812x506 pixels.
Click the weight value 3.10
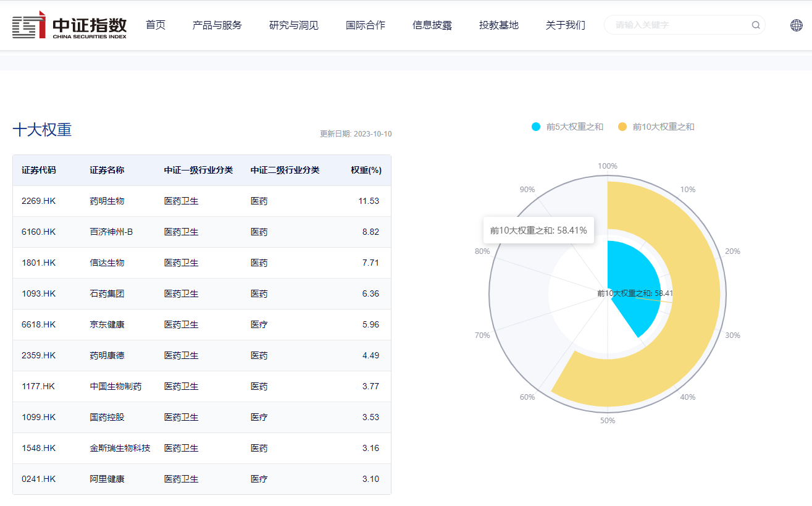370,479
